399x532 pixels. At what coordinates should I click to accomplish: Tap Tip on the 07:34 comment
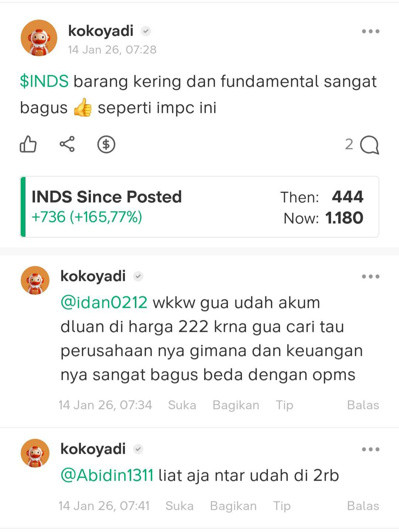point(284,405)
